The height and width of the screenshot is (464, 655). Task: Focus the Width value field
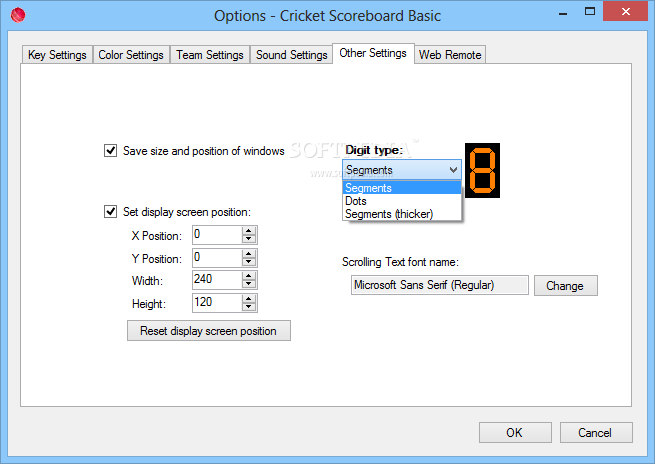[x=217, y=280]
